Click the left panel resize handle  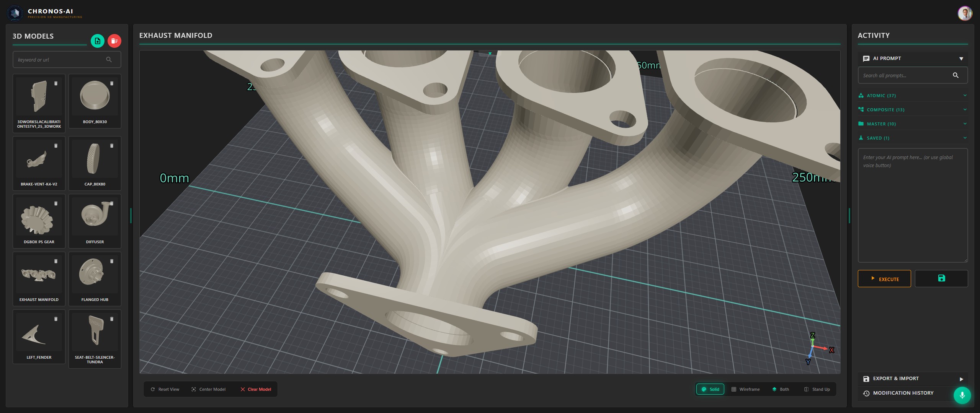[x=131, y=216]
